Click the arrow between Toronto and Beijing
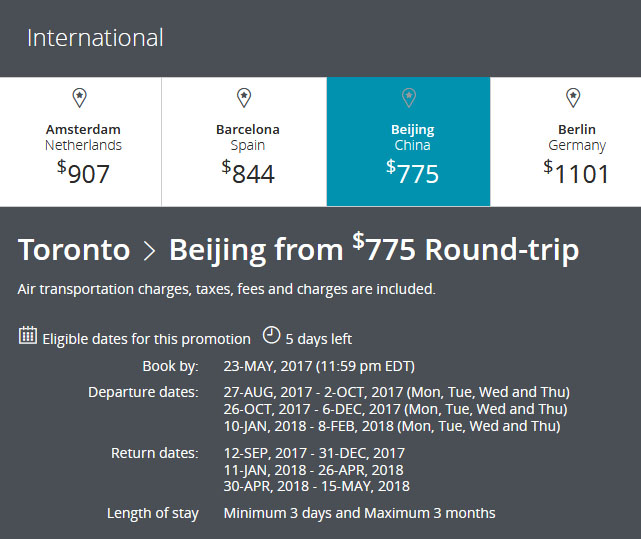The image size is (641, 539). coord(150,251)
